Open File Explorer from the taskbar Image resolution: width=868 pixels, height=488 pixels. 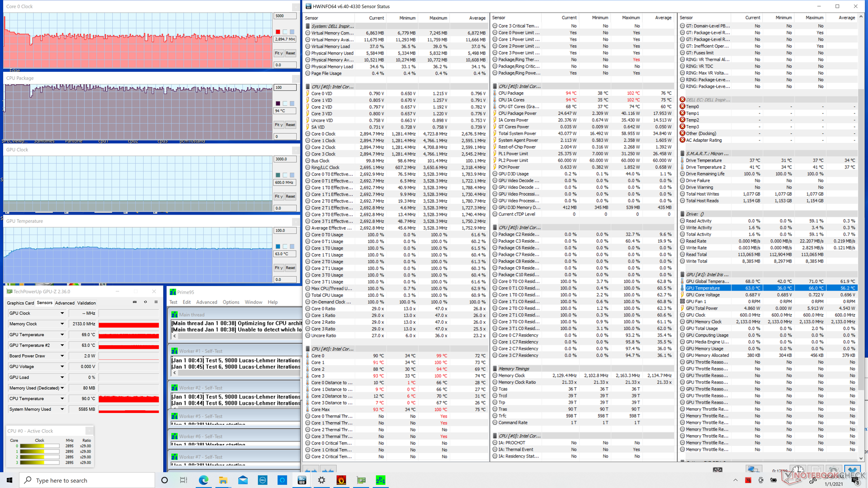[x=223, y=480]
